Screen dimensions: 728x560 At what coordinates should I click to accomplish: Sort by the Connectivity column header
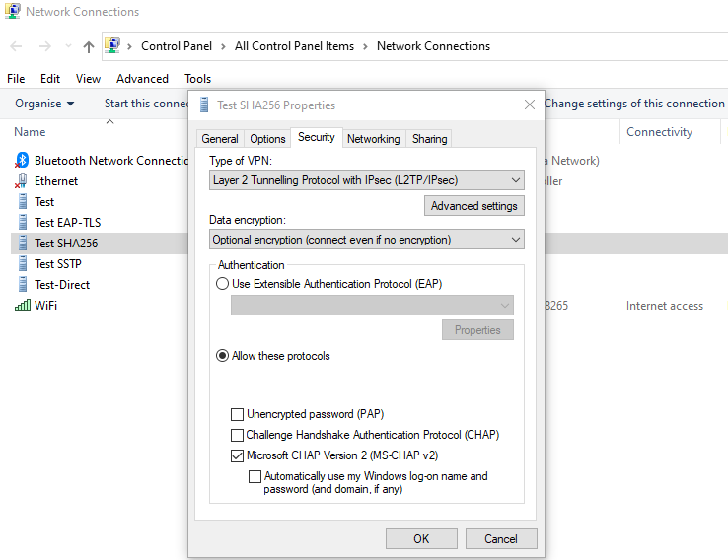pyautogui.click(x=659, y=132)
